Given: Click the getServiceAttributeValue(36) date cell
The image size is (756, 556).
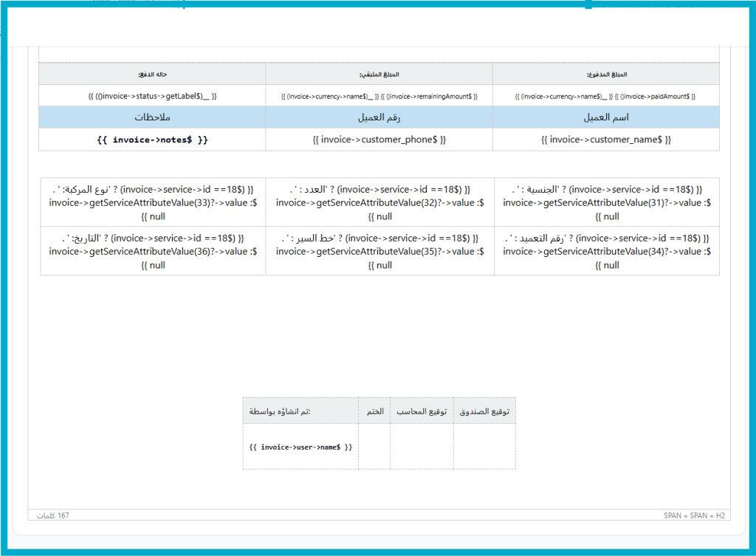Looking at the screenshot, I should click(153, 251).
